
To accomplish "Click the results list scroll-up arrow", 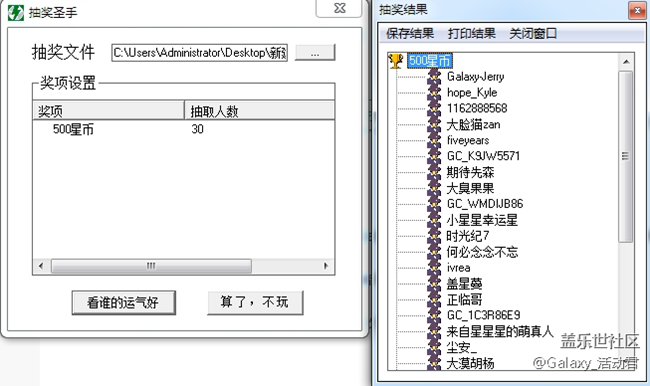I will pyautogui.click(x=626, y=62).
